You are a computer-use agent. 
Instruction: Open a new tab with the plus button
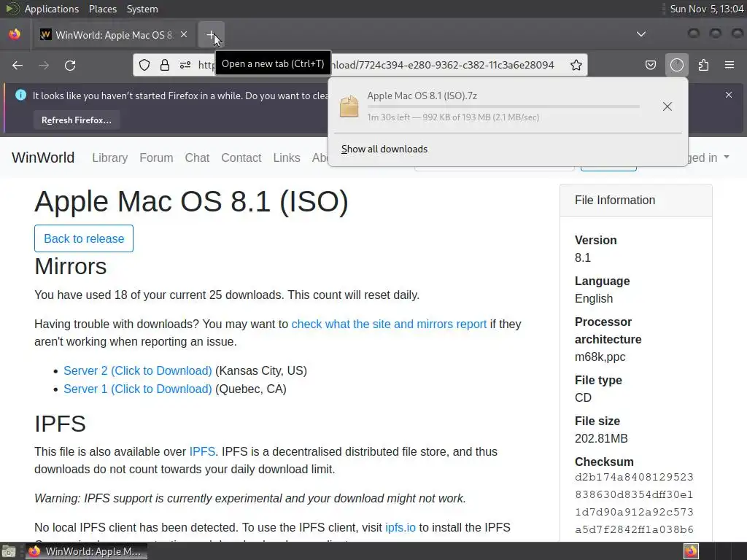(x=211, y=35)
